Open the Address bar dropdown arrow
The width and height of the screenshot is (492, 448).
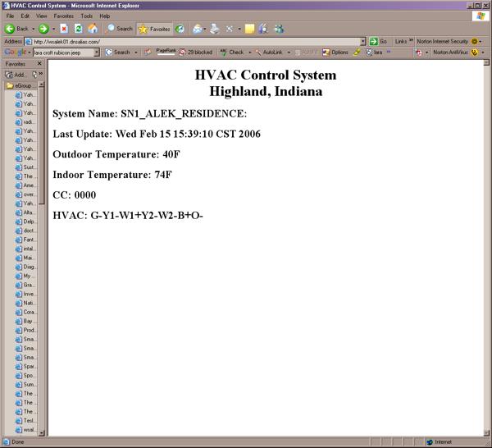click(362, 41)
